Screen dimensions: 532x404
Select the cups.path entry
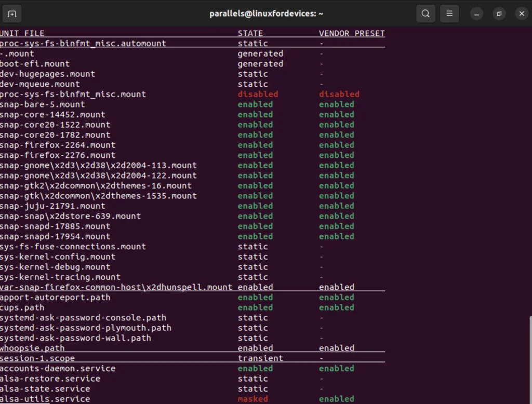pyautogui.click(x=22, y=307)
